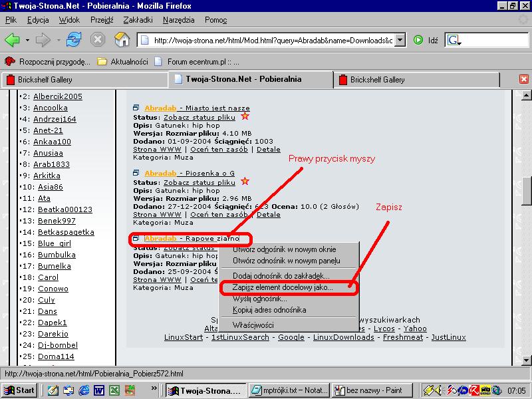This screenshot has width=532, height=399.
Task: Switch to bez nazwy - Paint taskbar button
Action: [372, 390]
